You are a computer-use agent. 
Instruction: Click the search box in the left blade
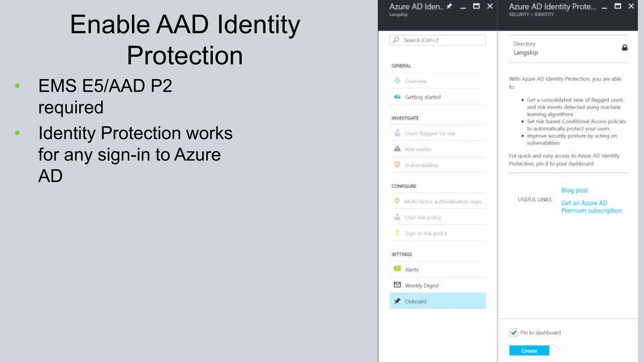437,40
